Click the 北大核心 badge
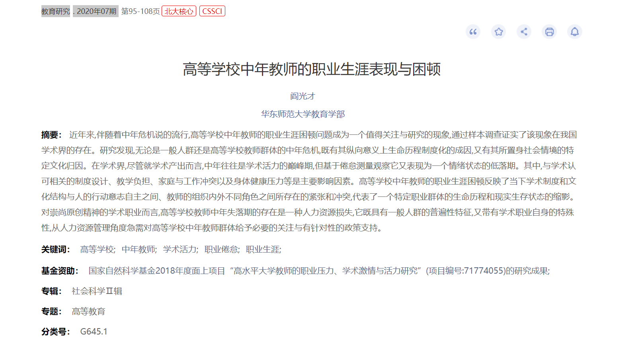644x352 pixels. [179, 11]
